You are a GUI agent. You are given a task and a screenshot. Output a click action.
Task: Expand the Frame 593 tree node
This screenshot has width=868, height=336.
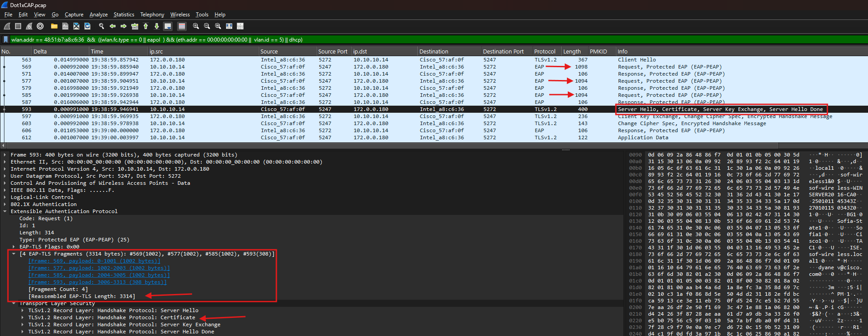5,155
